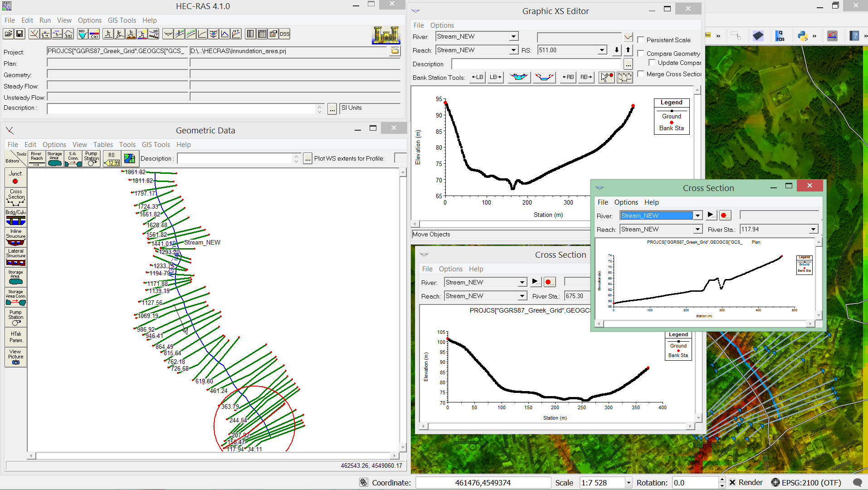The width and height of the screenshot is (868, 490).
Task: Click the ... button beside Geometric Data Description
Action: pos(307,159)
